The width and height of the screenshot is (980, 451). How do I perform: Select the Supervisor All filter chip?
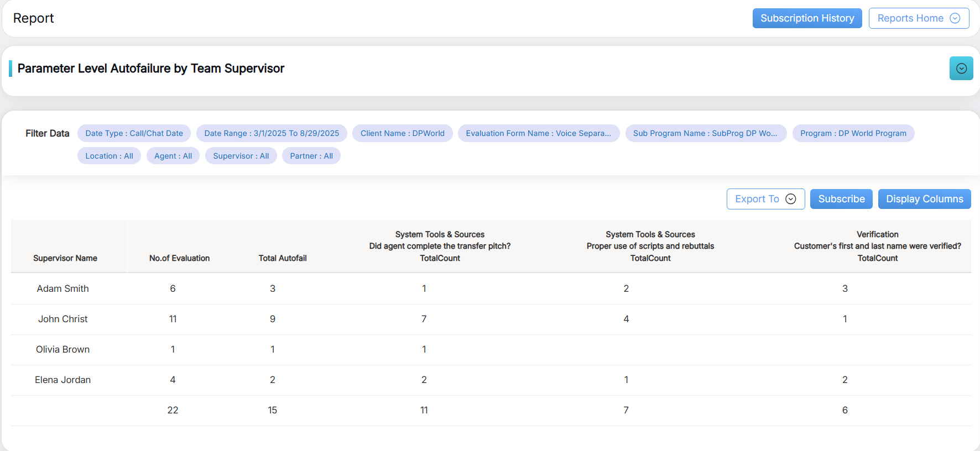[x=241, y=156]
